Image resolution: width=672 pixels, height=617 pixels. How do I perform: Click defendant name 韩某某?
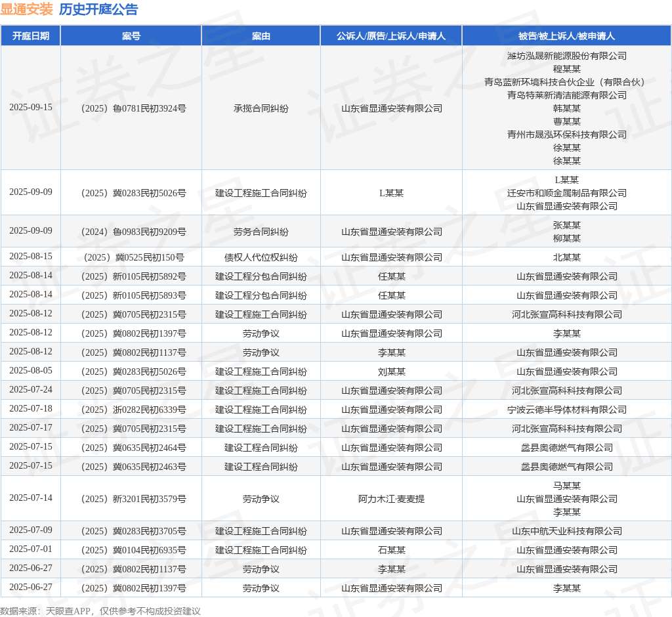pyautogui.click(x=566, y=108)
